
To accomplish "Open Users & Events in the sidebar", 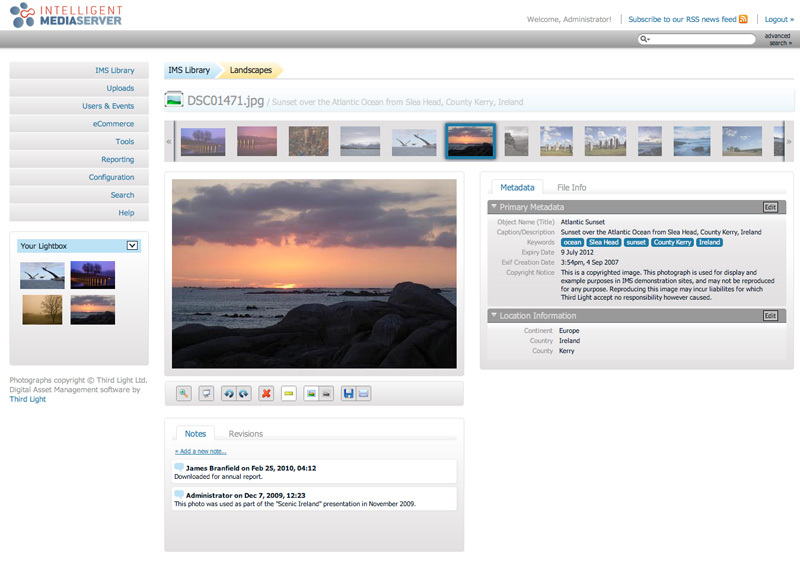I will pos(79,106).
